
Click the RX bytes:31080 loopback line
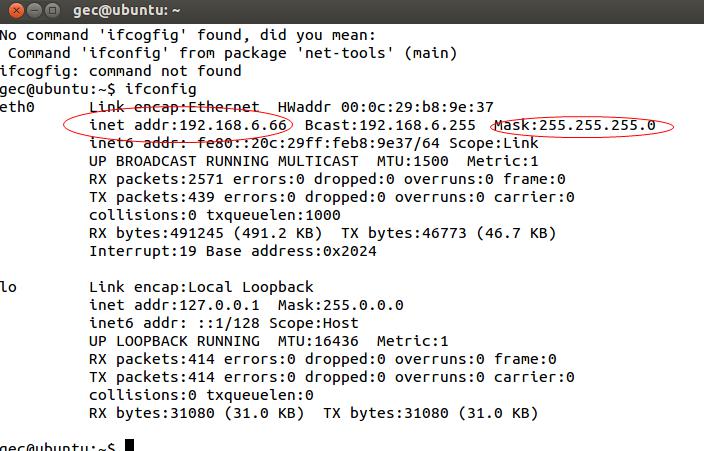pos(313,412)
